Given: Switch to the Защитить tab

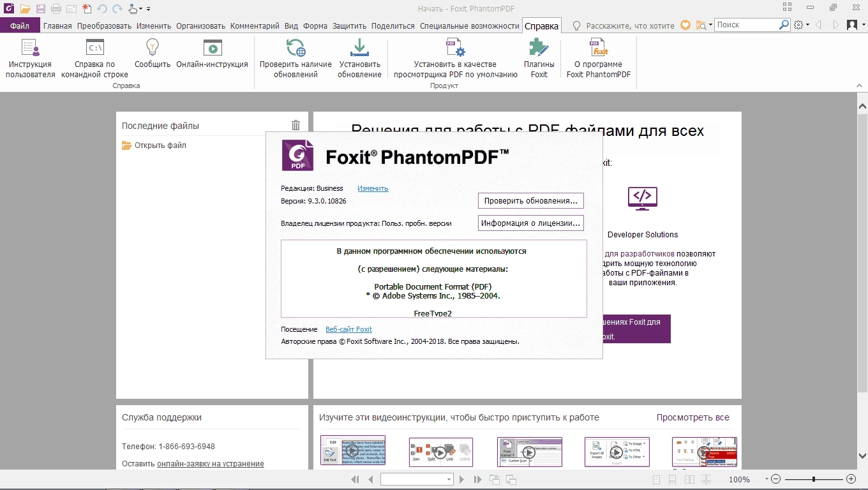Looking at the screenshot, I should (350, 26).
